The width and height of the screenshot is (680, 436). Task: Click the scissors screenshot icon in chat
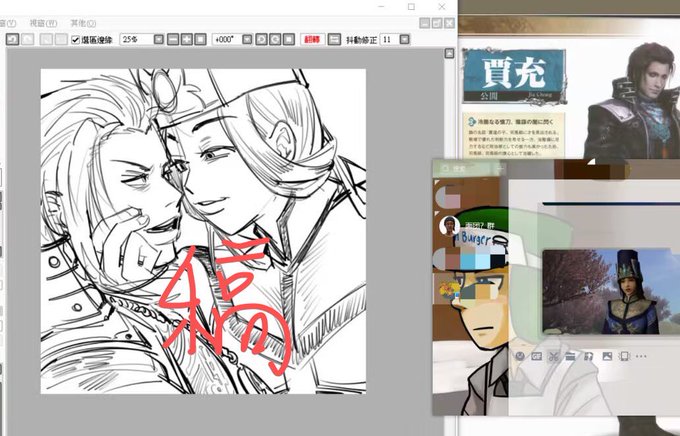(553, 357)
